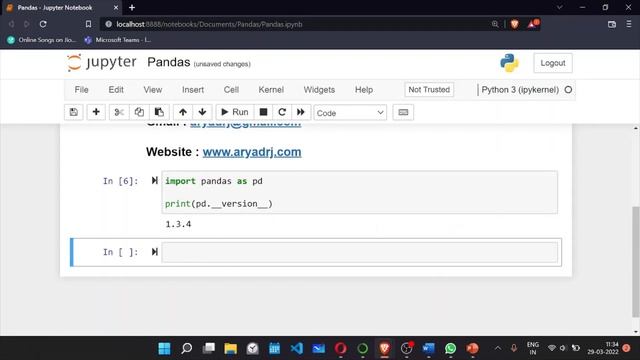This screenshot has height=360, width=640.
Task: Restart kernel and run all cells icon
Action: [x=301, y=112]
